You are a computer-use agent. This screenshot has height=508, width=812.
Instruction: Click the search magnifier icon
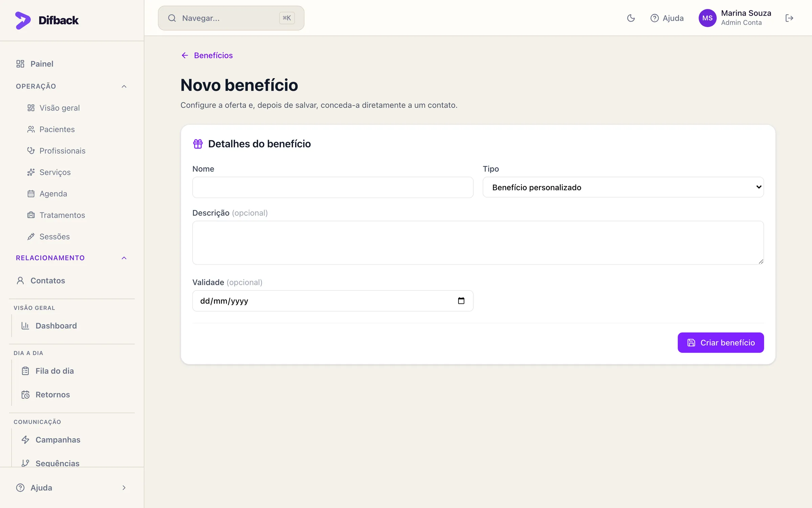172,18
